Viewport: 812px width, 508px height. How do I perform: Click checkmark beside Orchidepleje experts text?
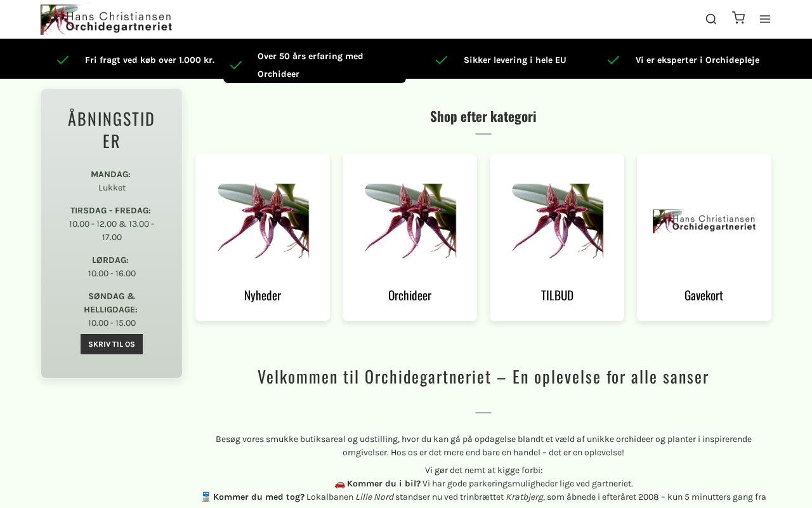613,60
